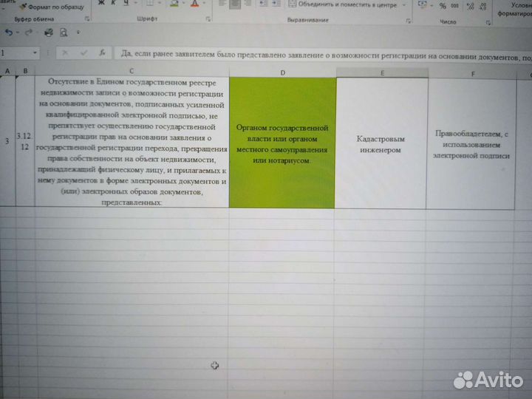Select column A header
The height and width of the screenshot is (399, 532).
point(7,71)
